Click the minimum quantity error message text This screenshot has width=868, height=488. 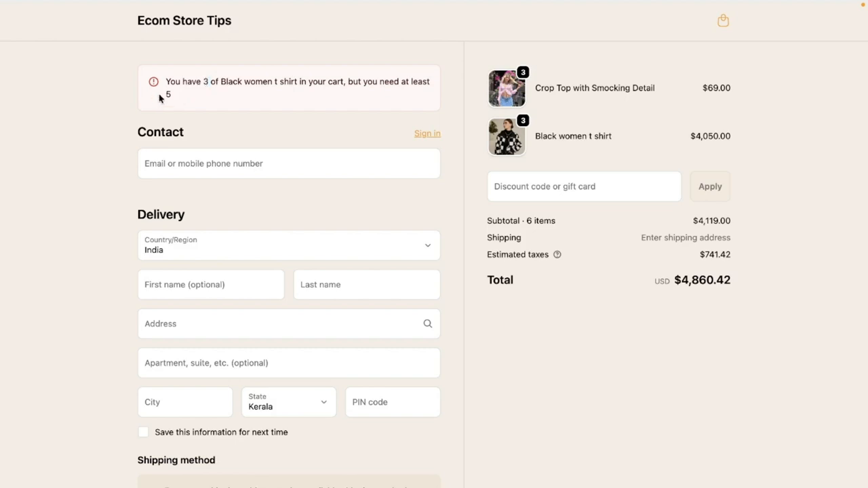[298, 88]
